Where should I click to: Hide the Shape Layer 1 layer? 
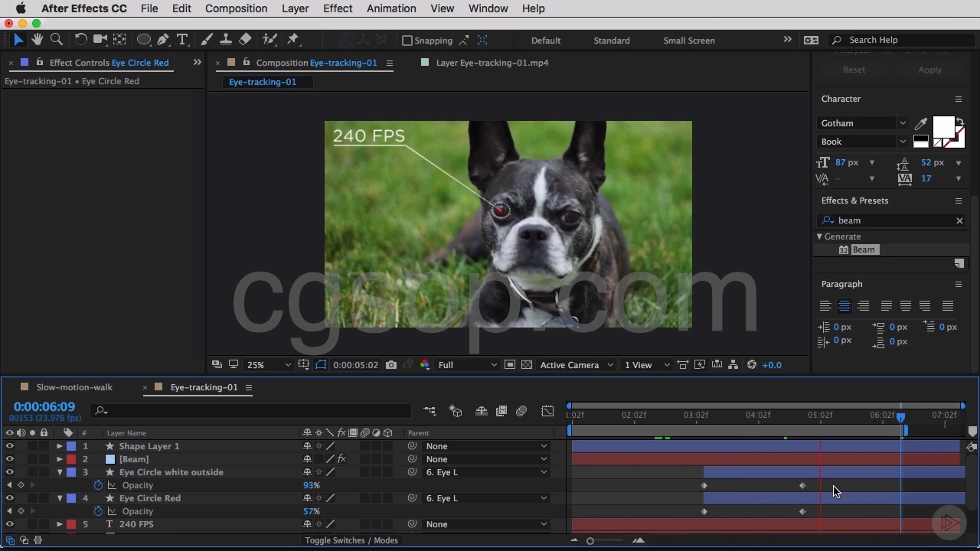9,446
